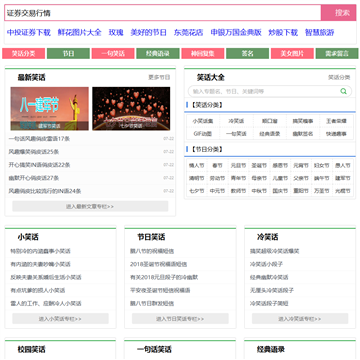
Task: Open 2018圣诞节祝福语短信 article
Action: click(158, 264)
